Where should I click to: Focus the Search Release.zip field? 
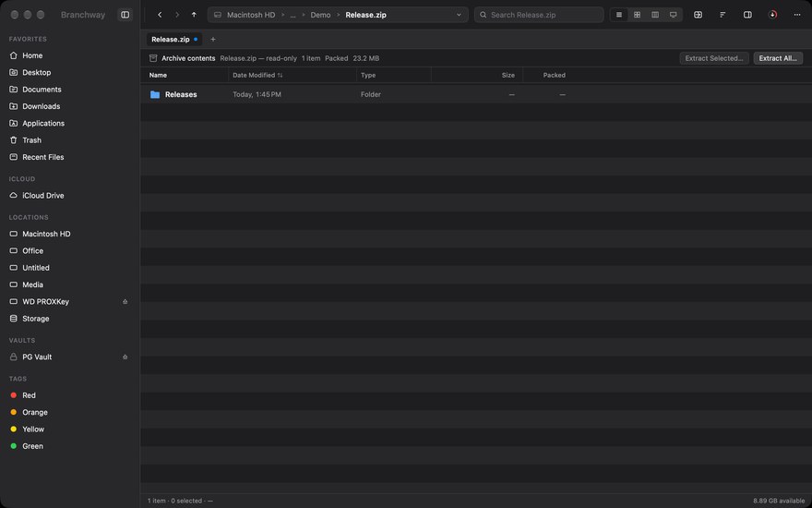point(539,15)
